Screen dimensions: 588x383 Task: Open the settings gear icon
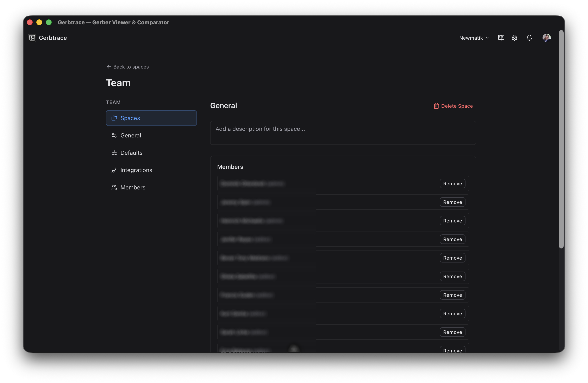(514, 38)
